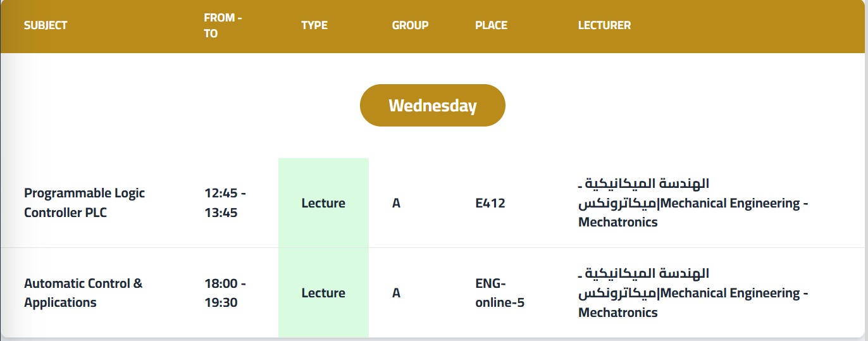This screenshot has height=341, width=868.
Task: Click the E412 place cell
Action: tap(490, 203)
